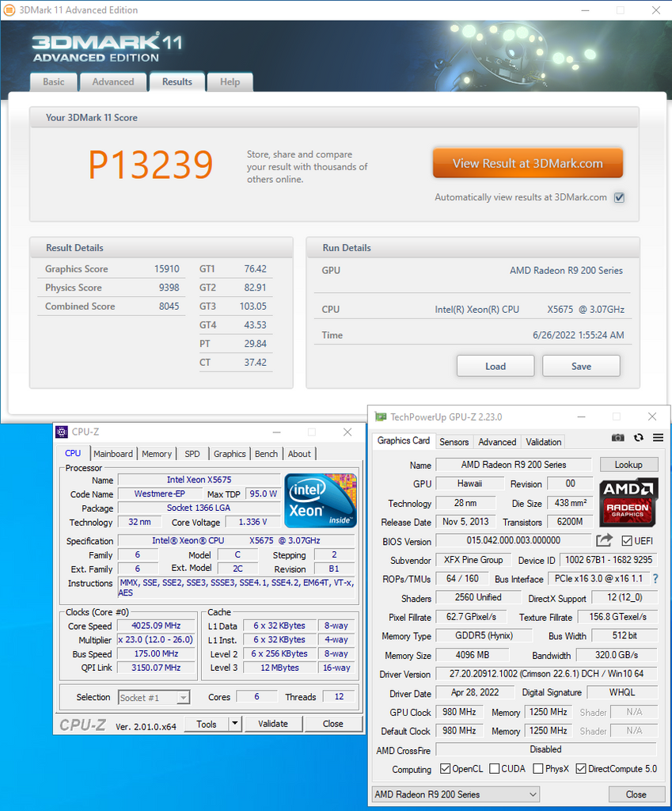Click the AMD Radeon Graphics logo
This screenshot has width=672, height=811.
pyautogui.click(x=628, y=503)
